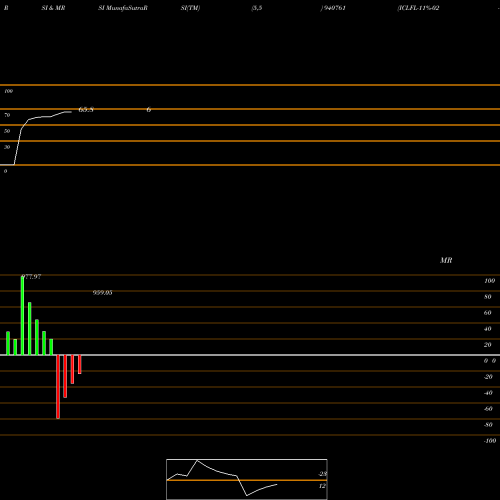500x500 pixels.
Task: Click the SI MunafaSutraR header text
Action: [123, 8]
